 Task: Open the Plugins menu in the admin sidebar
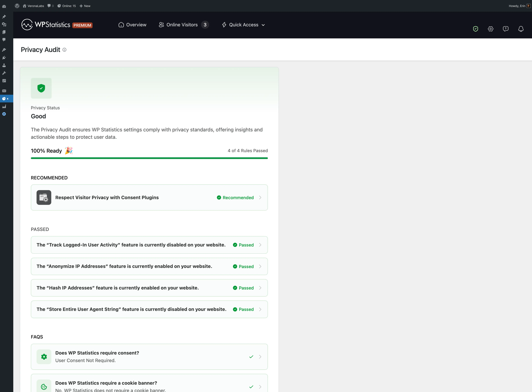[4, 58]
